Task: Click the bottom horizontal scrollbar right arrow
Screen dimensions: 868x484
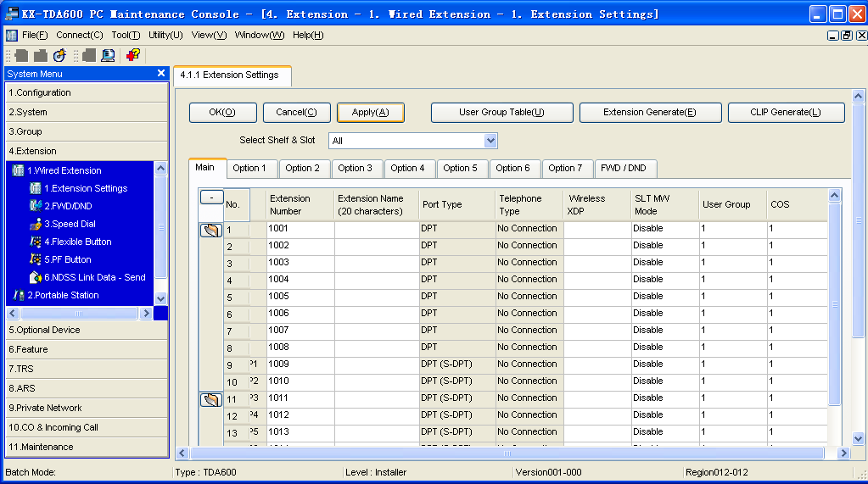Action: coord(843,453)
